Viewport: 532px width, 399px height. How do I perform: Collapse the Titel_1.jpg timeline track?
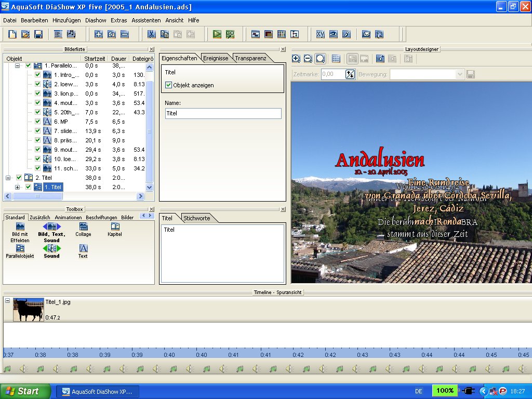(x=8, y=301)
